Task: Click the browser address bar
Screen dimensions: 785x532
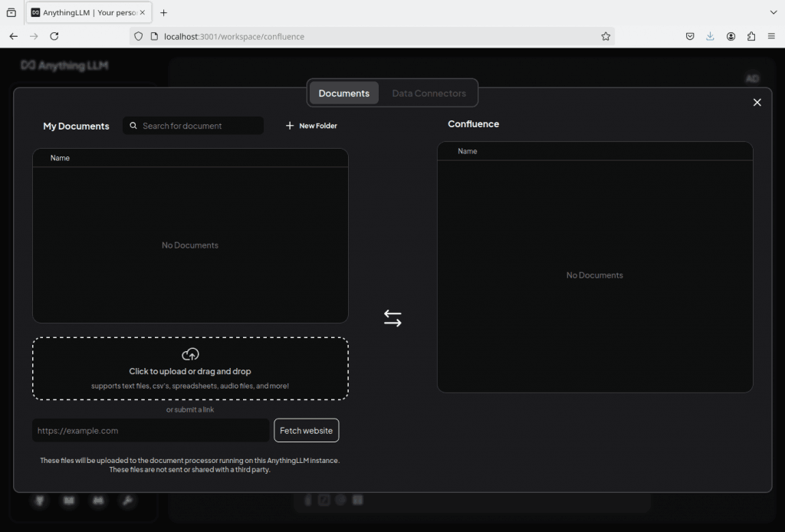Action: [370, 36]
